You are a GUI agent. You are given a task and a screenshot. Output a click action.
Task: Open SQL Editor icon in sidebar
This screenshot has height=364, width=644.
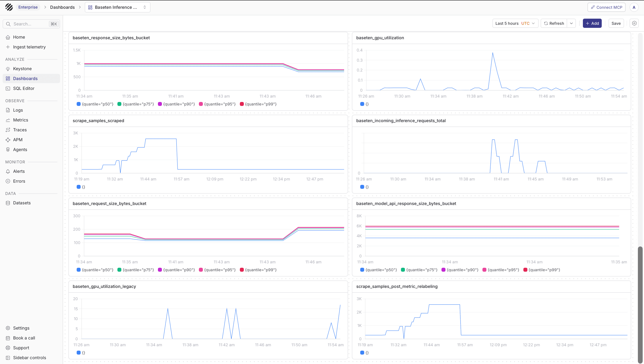click(x=8, y=88)
